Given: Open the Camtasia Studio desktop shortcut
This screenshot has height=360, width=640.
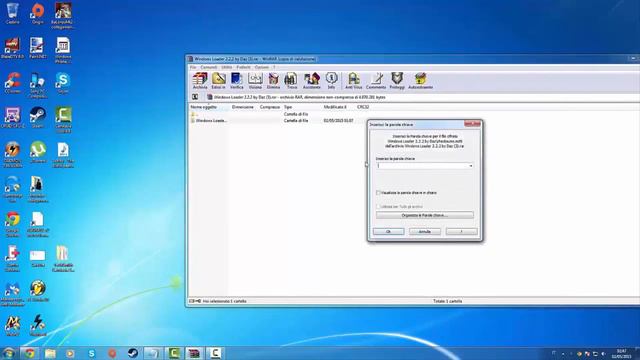Looking at the screenshot, I should click(63, 120).
